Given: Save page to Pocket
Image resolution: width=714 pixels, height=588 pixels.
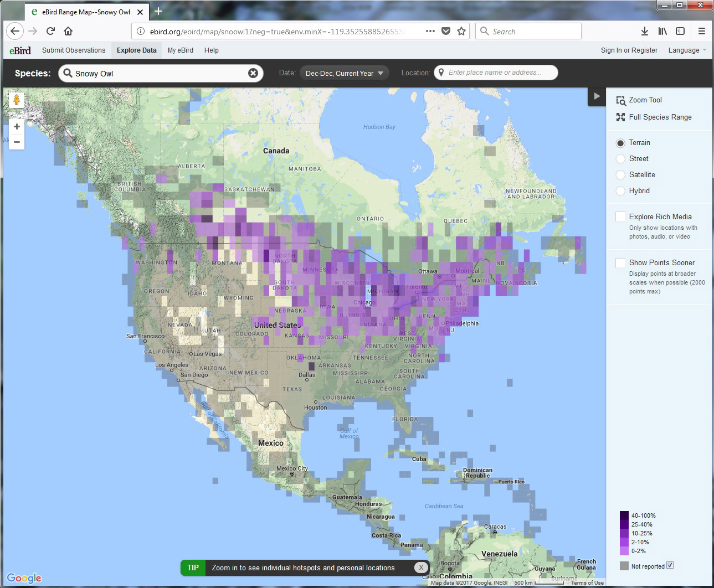Looking at the screenshot, I should (446, 31).
